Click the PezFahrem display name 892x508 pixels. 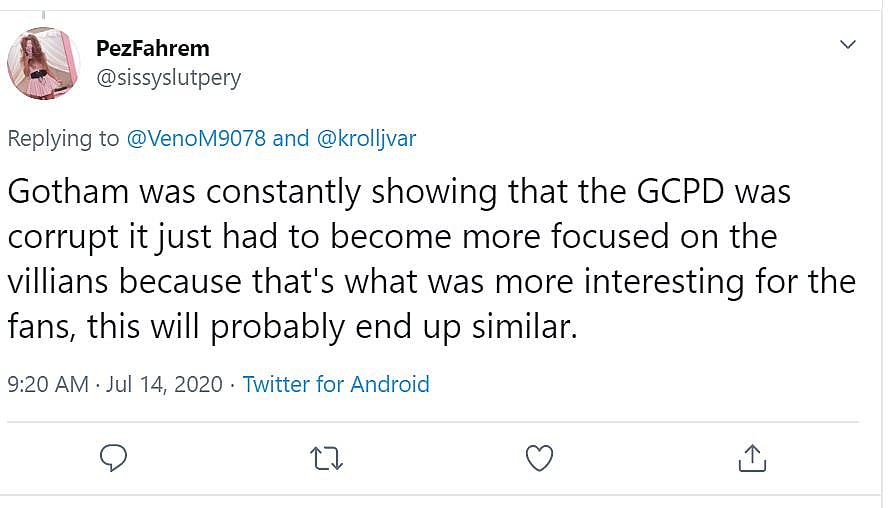[x=152, y=48]
